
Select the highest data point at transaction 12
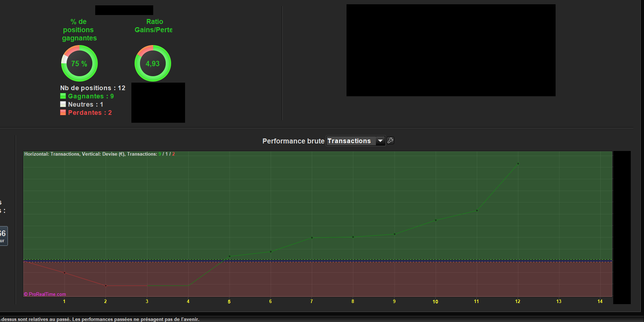(x=518, y=164)
